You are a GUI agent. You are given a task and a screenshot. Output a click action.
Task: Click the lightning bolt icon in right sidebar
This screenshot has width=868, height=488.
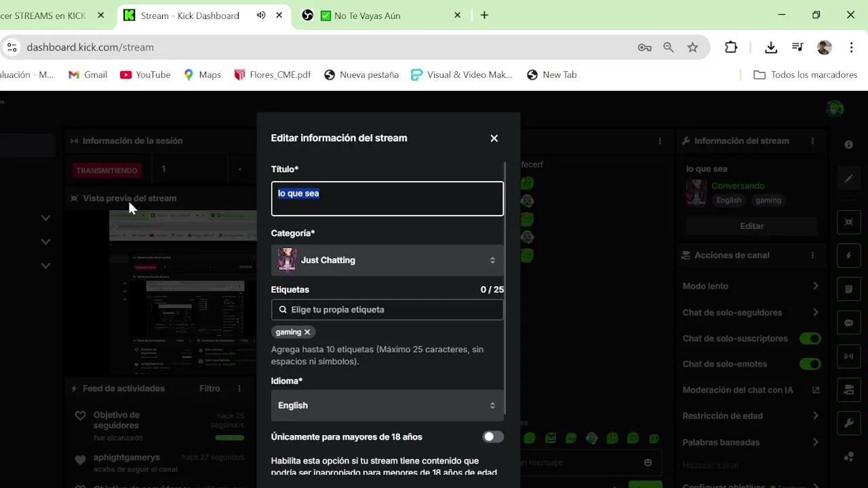point(848,256)
